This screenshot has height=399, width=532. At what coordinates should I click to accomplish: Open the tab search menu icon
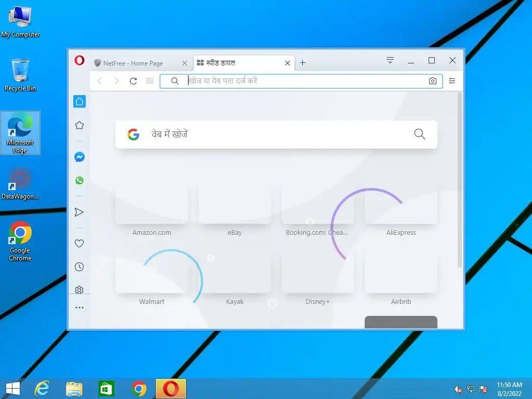pos(390,60)
